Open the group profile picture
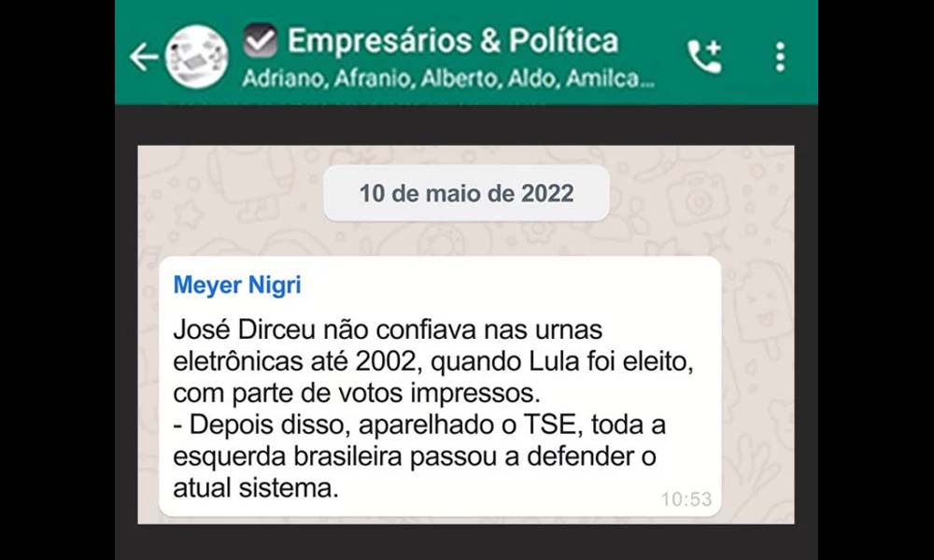Viewport: 934px width, 560px height. point(196,57)
